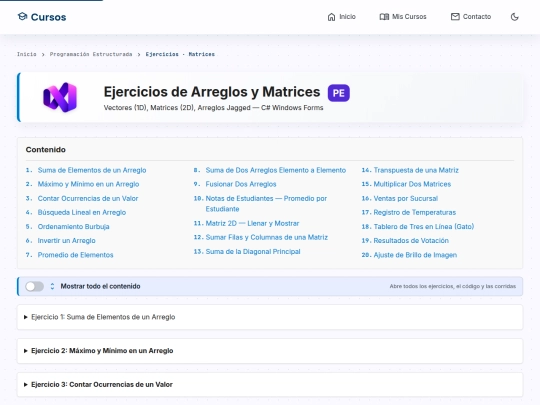The height and width of the screenshot is (405, 540).
Task: Open Matriz 2D — Llenar y Mostrar link
Action: [252, 224]
